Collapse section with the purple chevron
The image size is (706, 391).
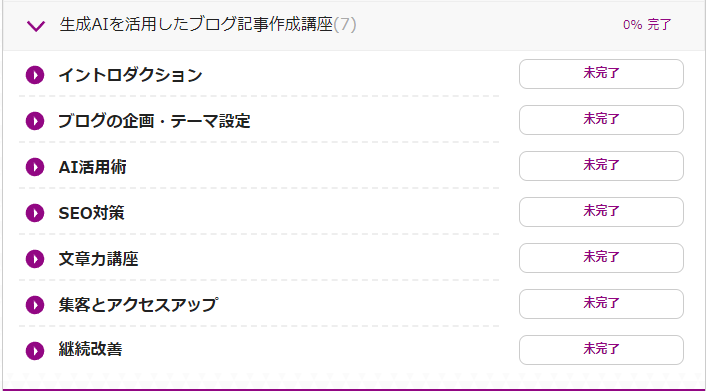(36, 26)
